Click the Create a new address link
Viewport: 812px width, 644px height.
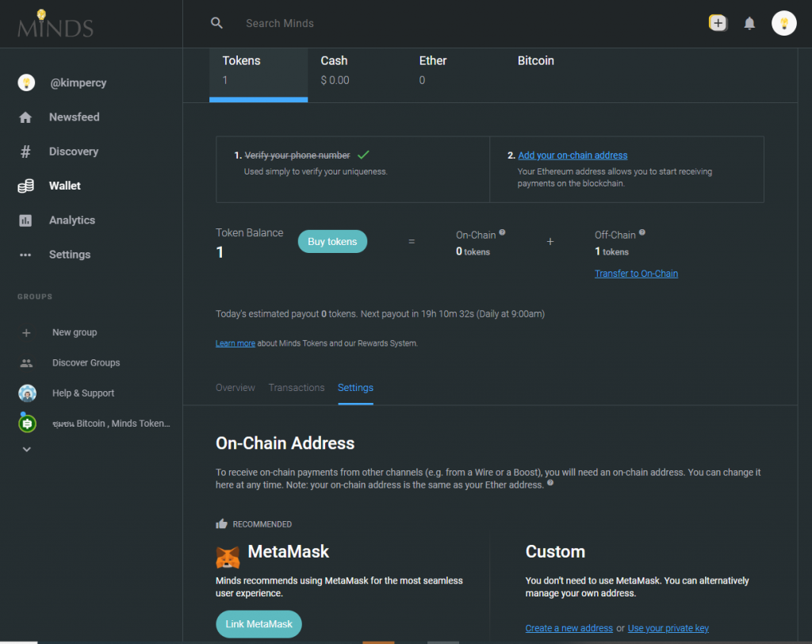[569, 628]
